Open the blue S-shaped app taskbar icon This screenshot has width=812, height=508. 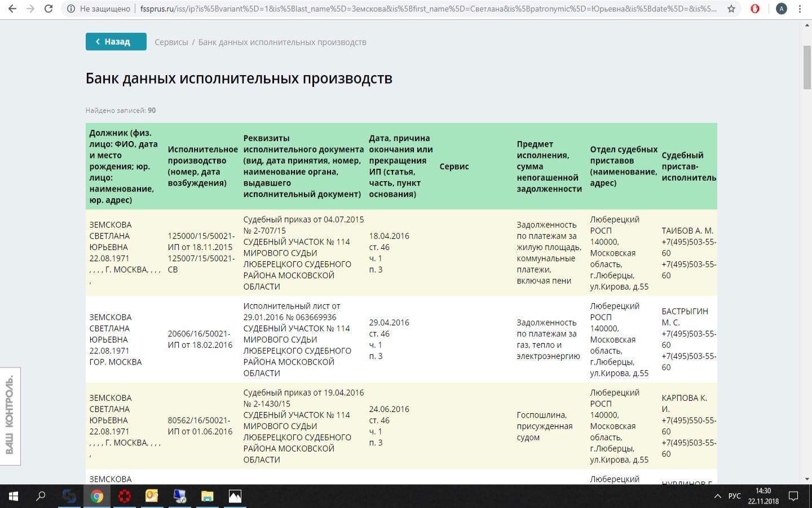[x=69, y=496]
